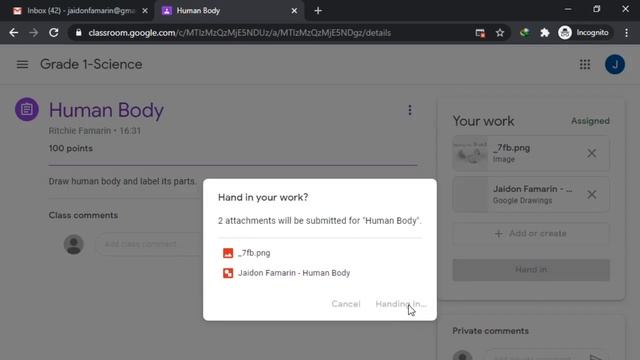Remove the _7fb.png attachment
Screen dimensions: 640x360
pos(591,153)
